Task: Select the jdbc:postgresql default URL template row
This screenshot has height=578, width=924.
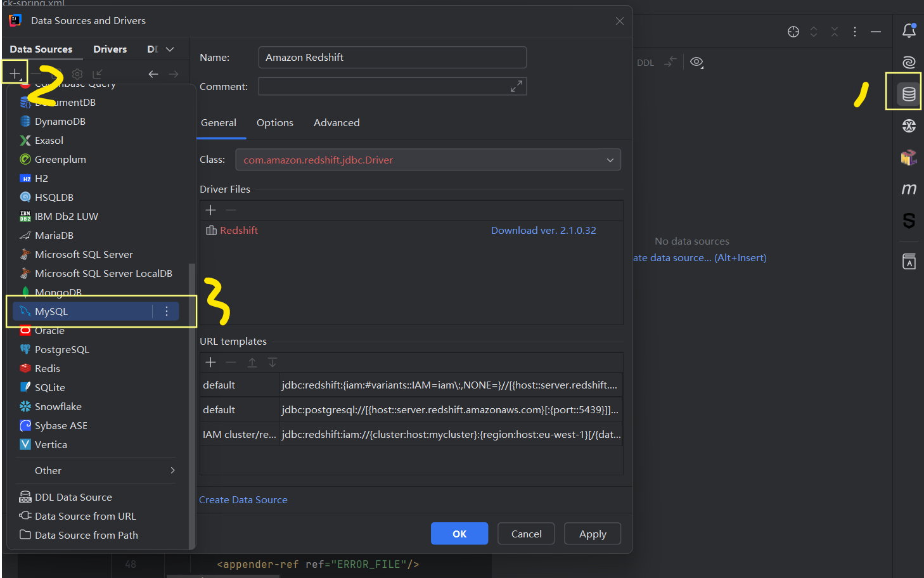Action: click(411, 409)
